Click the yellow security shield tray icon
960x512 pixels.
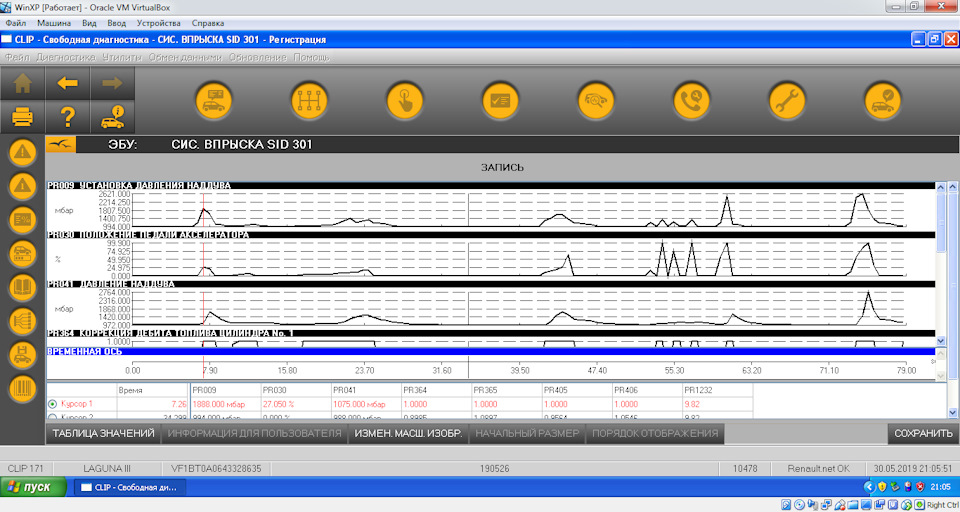(882, 487)
